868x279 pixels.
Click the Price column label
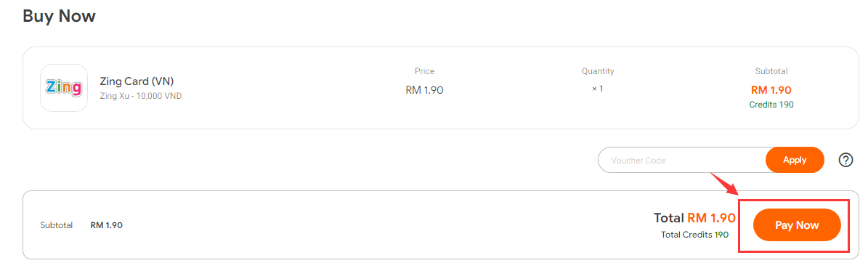pyautogui.click(x=425, y=71)
